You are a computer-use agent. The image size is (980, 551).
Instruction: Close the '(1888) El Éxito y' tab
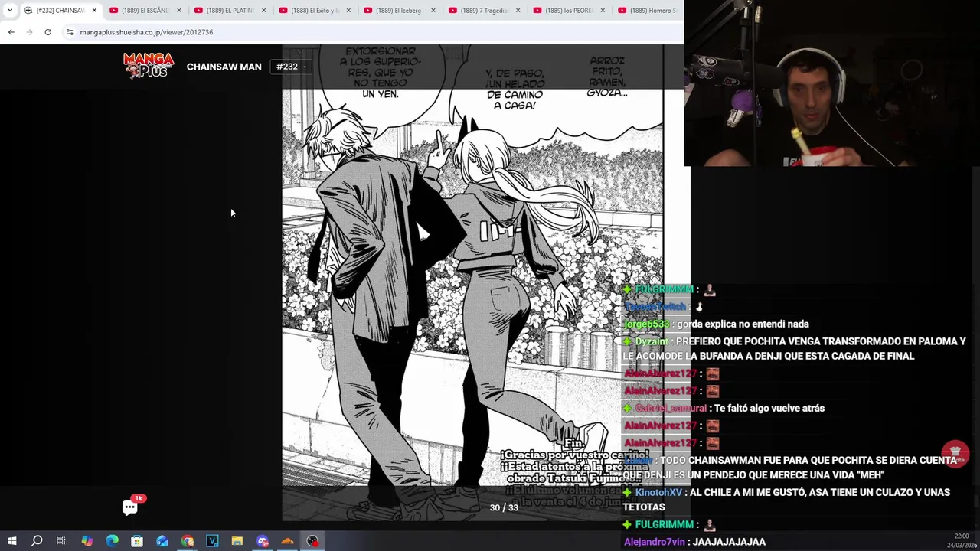[349, 11]
